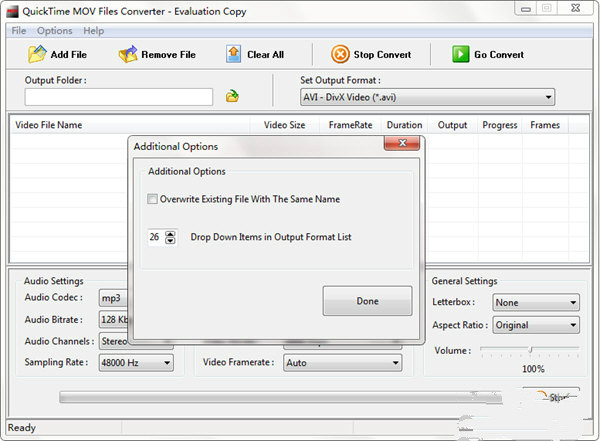This screenshot has height=441, width=600.
Task: Open the Letterbox dropdown
Action: [536, 302]
